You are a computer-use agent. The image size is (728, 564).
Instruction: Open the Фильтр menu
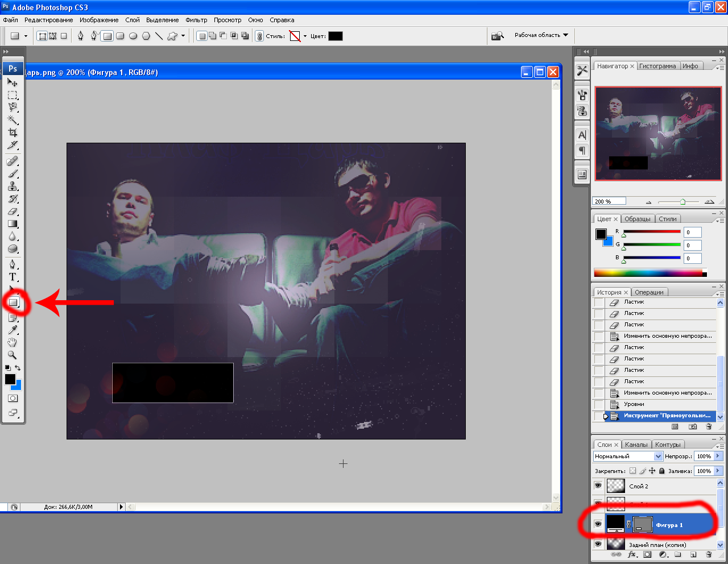pyautogui.click(x=196, y=20)
